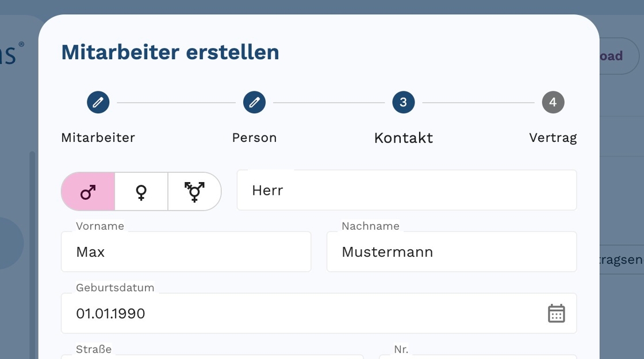Click the 'Mitarbeiter' step label
Screen dimensions: 644x359
98,138
